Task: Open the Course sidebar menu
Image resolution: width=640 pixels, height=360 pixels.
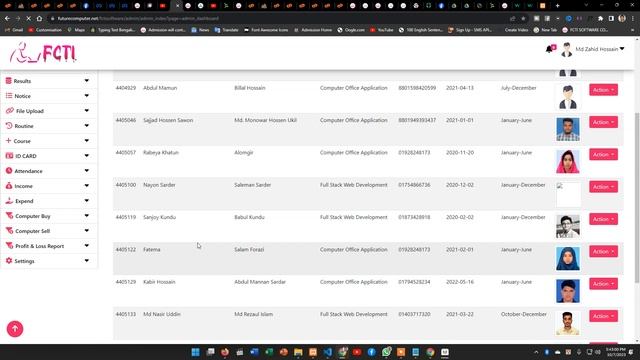Action: (48, 141)
